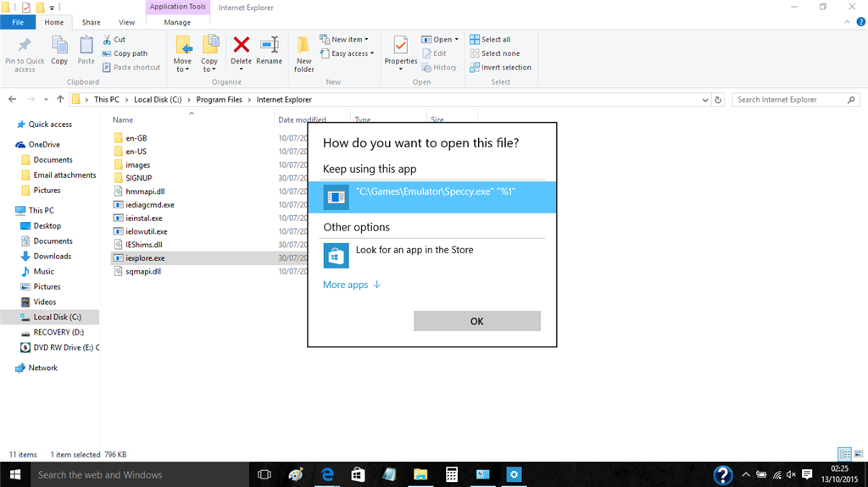868x487 pixels.
Task: Choose the Speccy.exe app option in the dialog
Action: pos(431,197)
